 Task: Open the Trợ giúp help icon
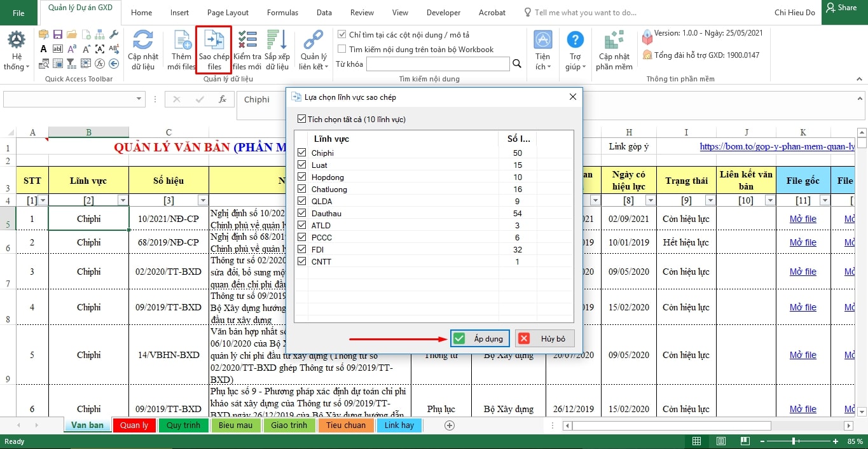pyautogui.click(x=575, y=42)
